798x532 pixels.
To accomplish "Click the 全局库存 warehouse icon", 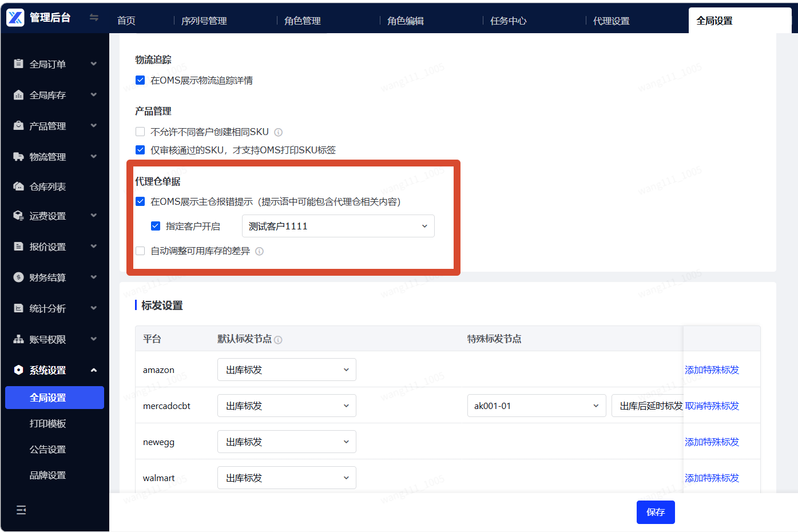I will tap(18, 94).
